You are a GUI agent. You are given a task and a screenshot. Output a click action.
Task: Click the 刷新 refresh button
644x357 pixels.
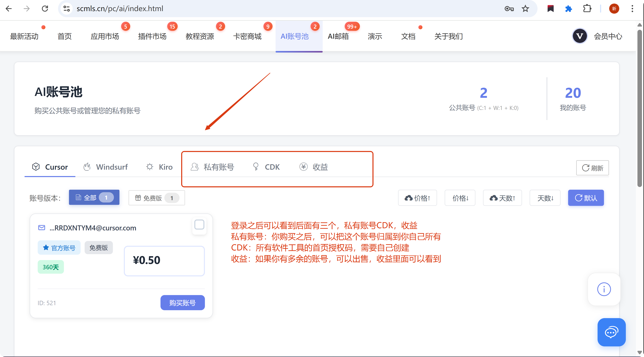592,168
